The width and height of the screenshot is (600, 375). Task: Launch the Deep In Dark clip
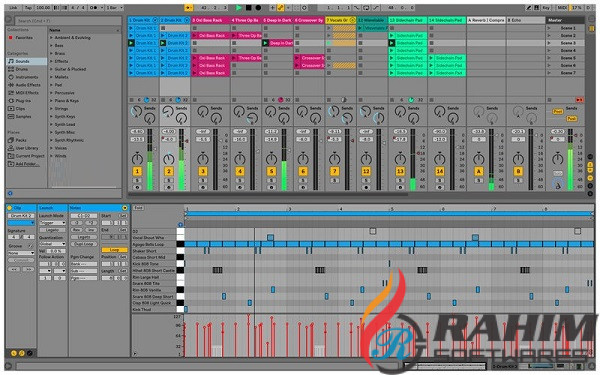click(266, 43)
